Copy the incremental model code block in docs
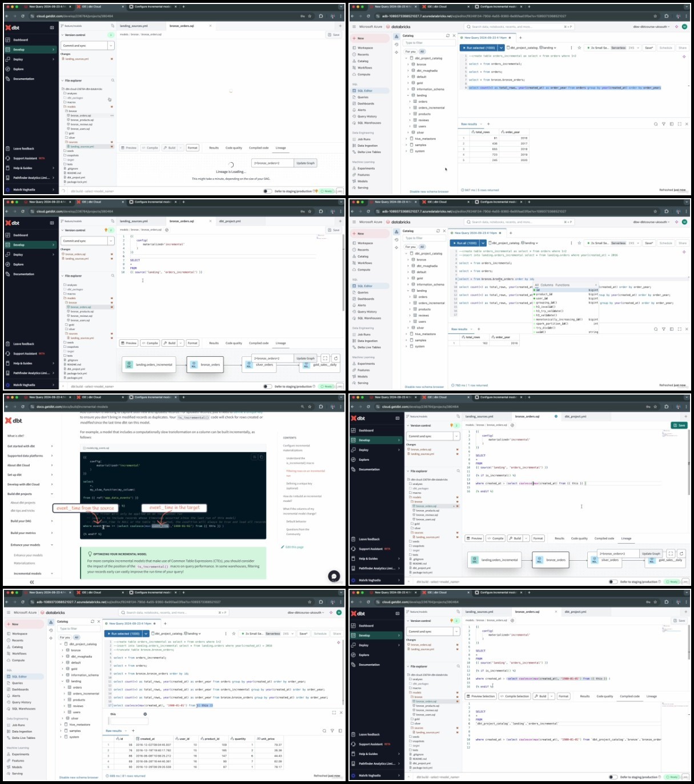 pyautogui.click(x=262, y=457)
